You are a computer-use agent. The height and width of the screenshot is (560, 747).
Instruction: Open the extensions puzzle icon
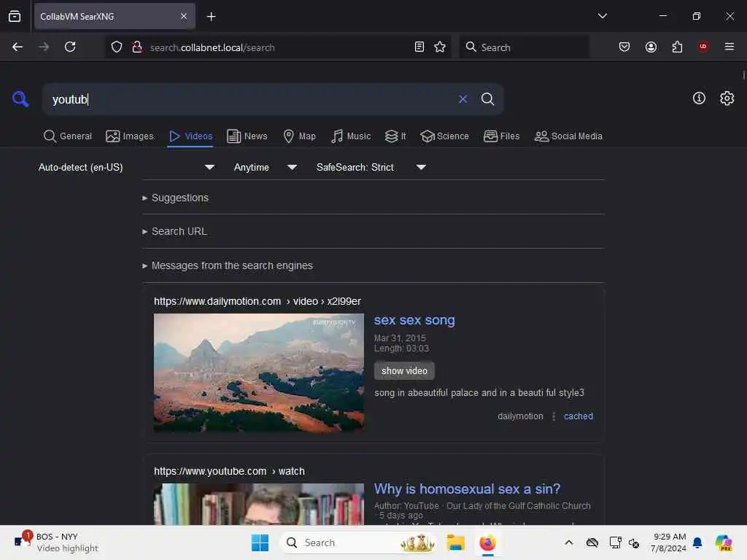(677, 47)
